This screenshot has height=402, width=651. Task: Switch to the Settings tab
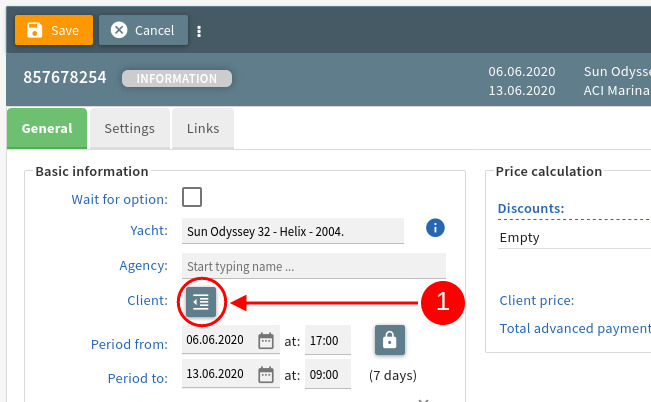tap(130, 128)
